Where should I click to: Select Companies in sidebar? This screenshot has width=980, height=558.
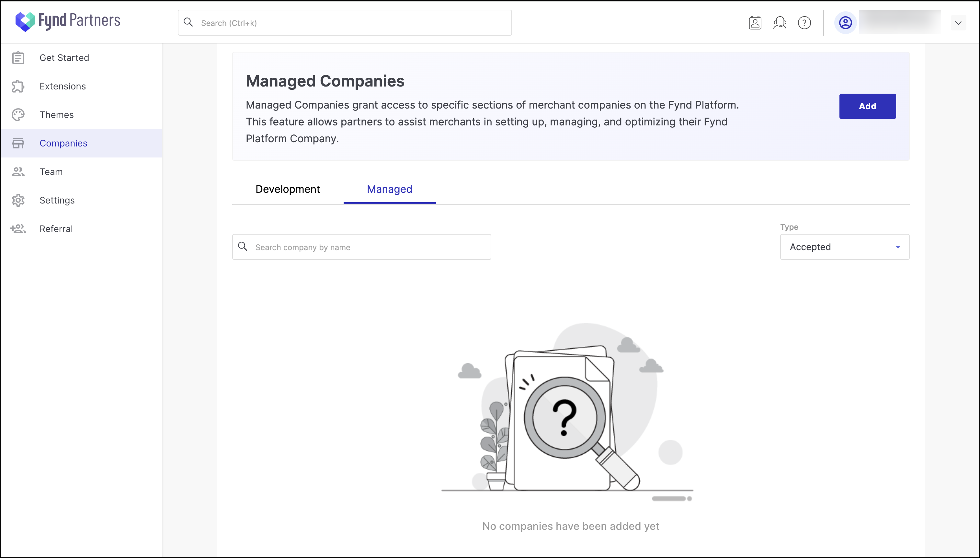81,143
